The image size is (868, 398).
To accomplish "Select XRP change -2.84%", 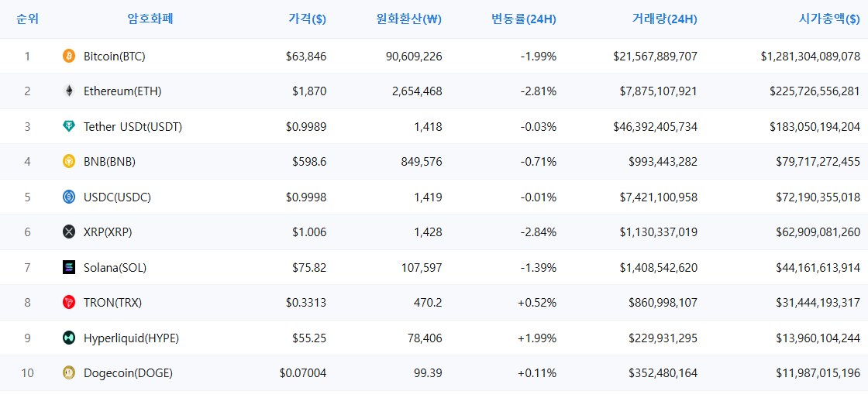I will pos(539,232).
